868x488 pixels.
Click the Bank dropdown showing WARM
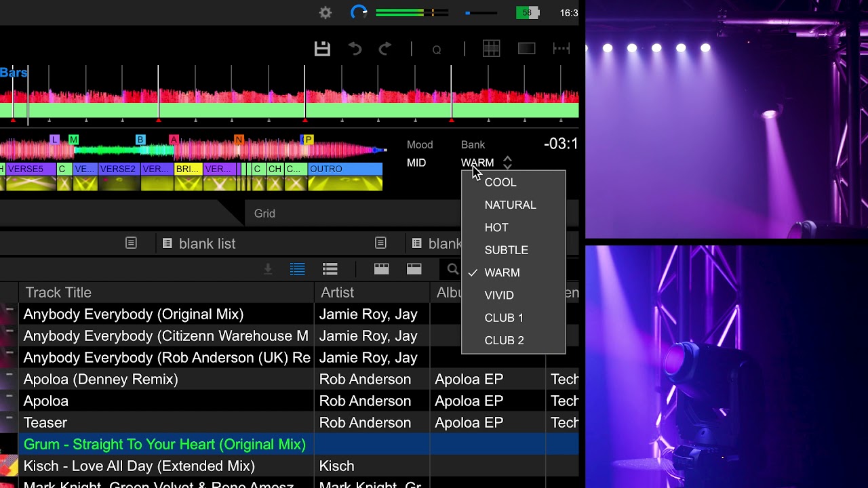[x=477, y=163]
